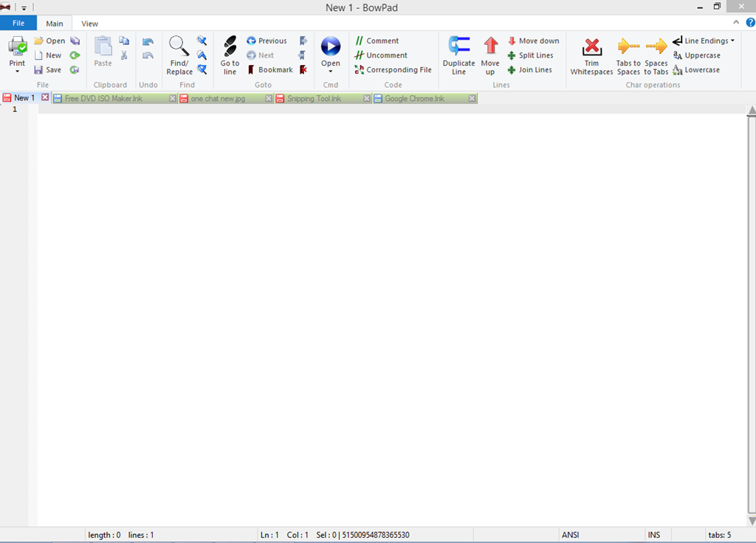Screen dimensions: 756x543
Task: Click Comment in Code group
Action: [377, 41]
